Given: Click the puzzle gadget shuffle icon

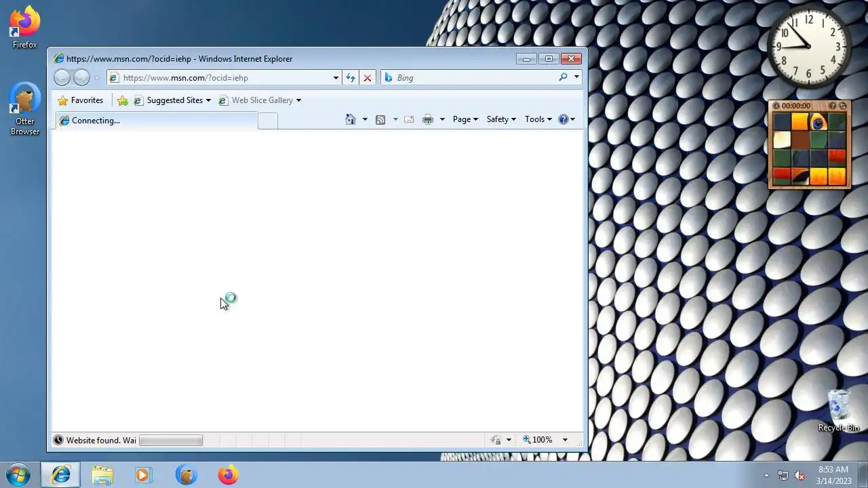Looking at the screenshot, I should pyautogui.click(x=843, y=106).
